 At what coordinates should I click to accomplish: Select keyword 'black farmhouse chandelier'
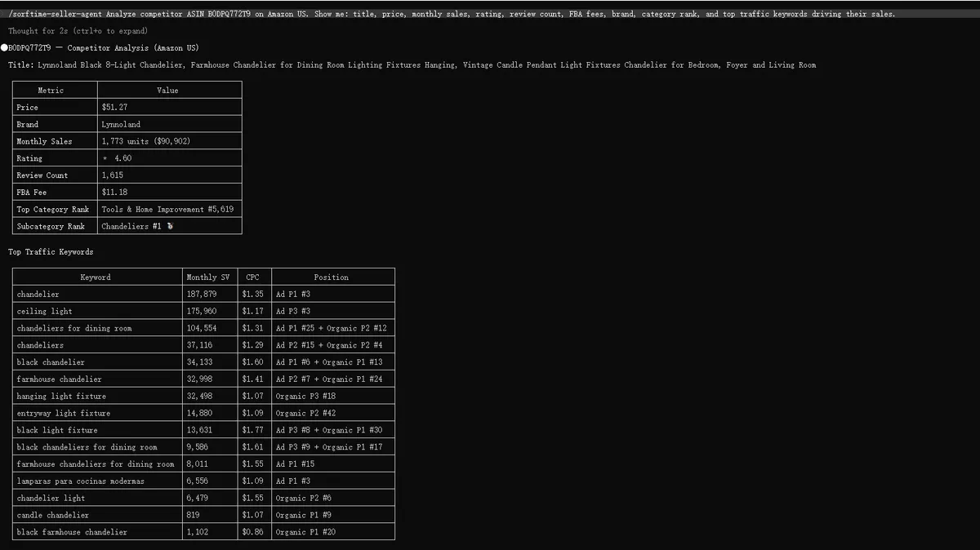72,532
